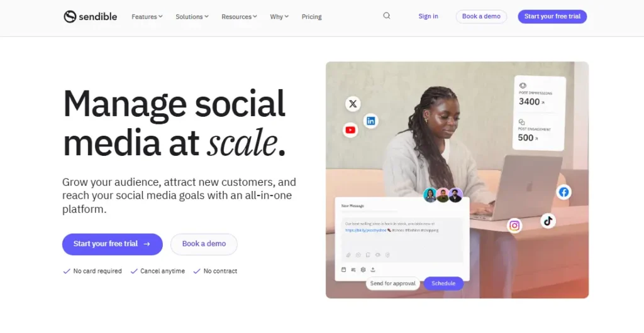Image resolution: width=644 pixels, height=333 pixels.
Task: Click the X (Twitter) social icon
Action: [353, 104]
